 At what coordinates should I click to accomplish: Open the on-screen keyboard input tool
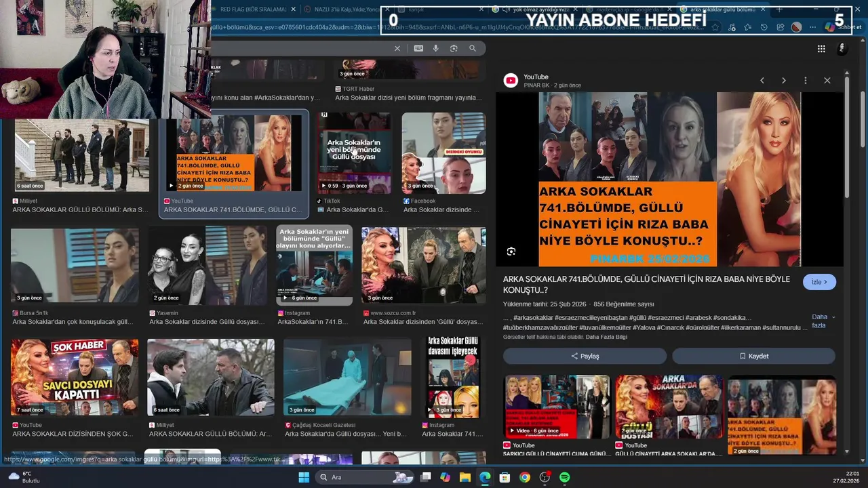(418, 48)
